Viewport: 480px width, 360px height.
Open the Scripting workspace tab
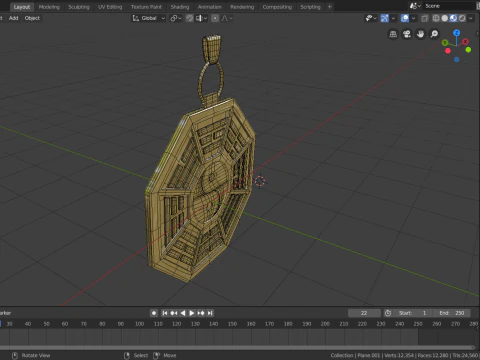[x=310, y=7]
